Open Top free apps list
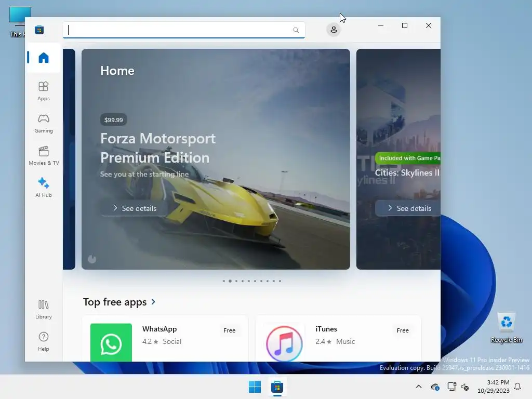Screen dimensions: 532x399 pos(115,302)
